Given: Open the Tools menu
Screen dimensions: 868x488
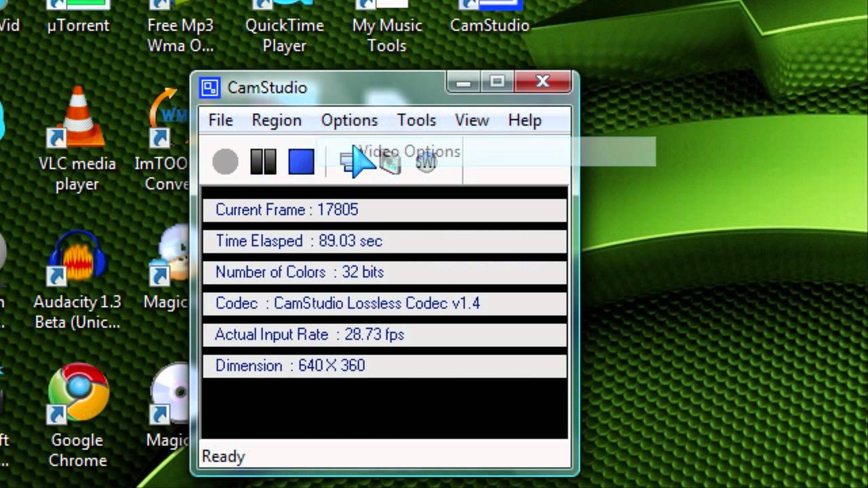Looking at the screenshot, I should [x=416, y=120].
